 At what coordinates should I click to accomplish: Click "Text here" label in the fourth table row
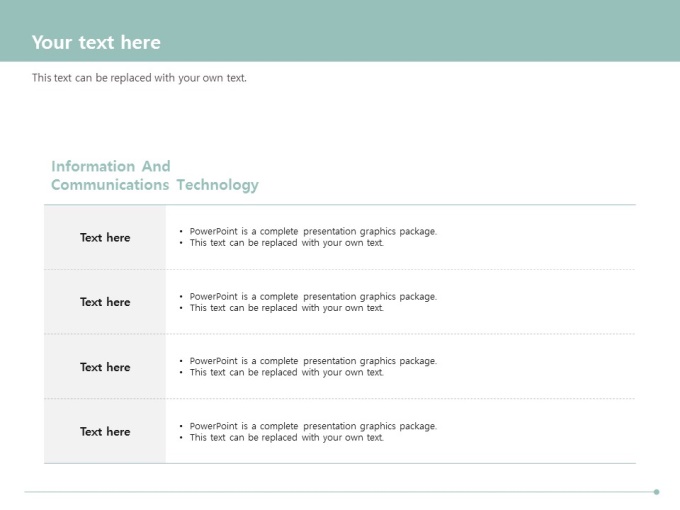click(x=105, y=432)
